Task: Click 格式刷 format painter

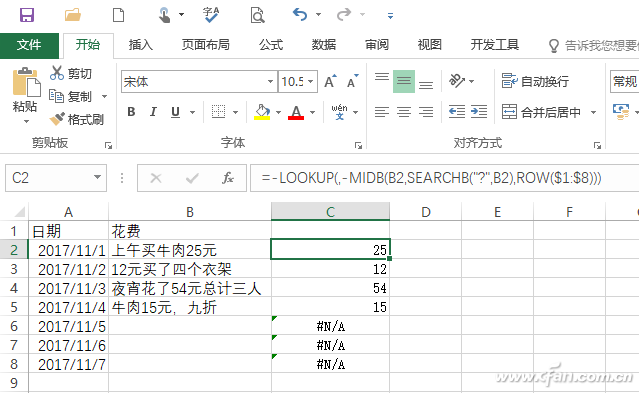Action: [x=77, y=119]
